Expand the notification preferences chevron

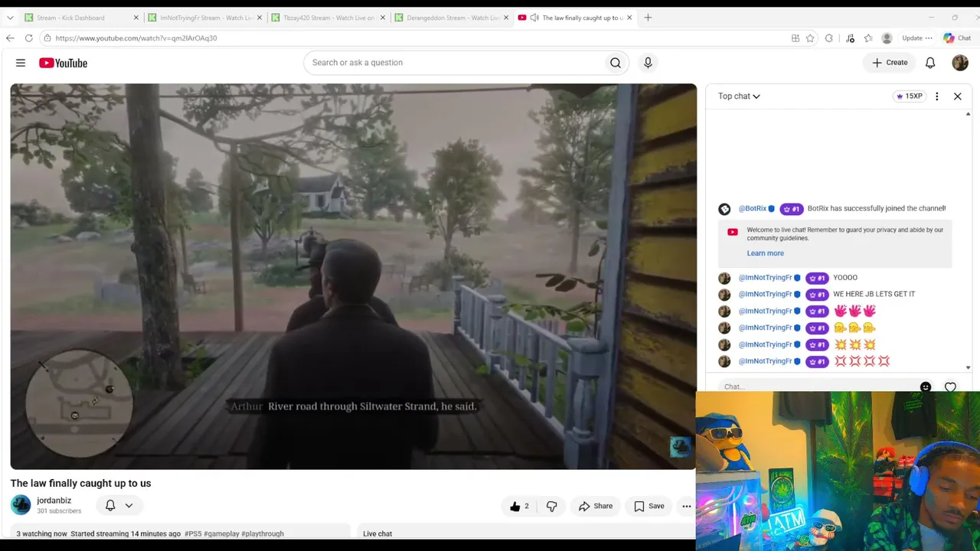[129, 505]
